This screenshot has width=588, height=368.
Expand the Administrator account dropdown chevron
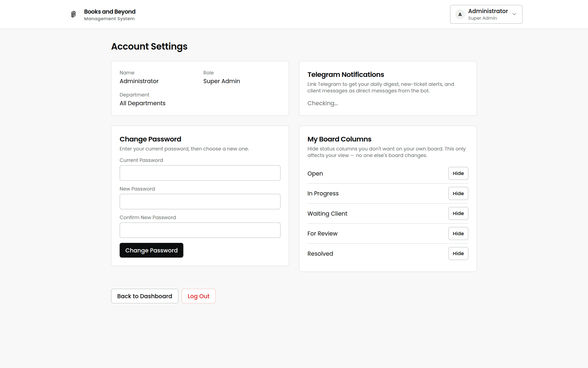[x=514, y=14]
